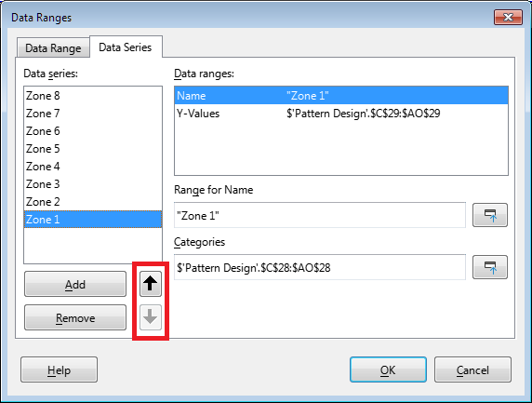Close the Data Ranges dialog

(x=508, y=17)
